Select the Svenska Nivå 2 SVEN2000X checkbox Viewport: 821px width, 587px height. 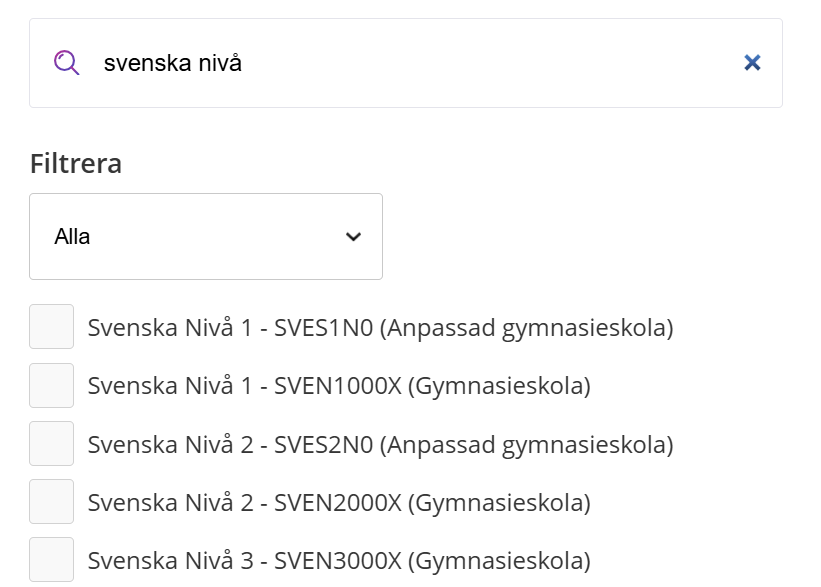click(x=51, y=502)
